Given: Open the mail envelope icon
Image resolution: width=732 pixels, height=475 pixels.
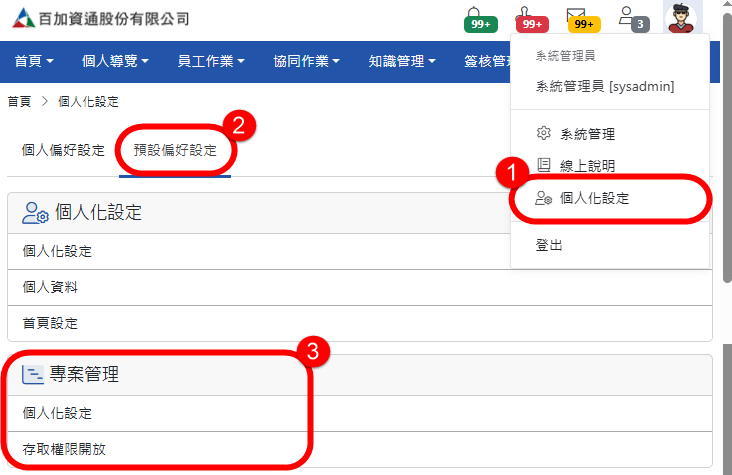Looking at the screenshot, I should click(x=577, y=17).
